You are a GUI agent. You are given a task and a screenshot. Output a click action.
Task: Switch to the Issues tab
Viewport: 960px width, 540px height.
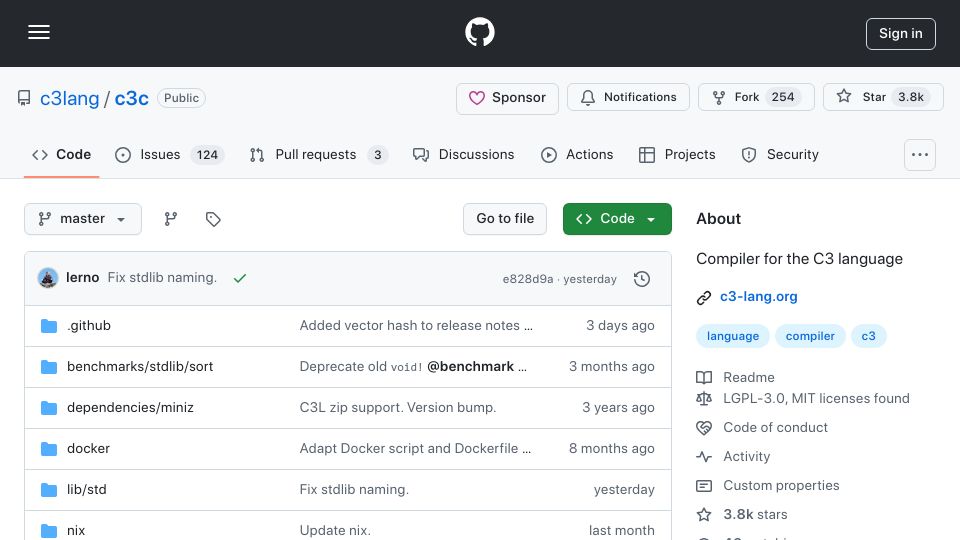[170, 155]
